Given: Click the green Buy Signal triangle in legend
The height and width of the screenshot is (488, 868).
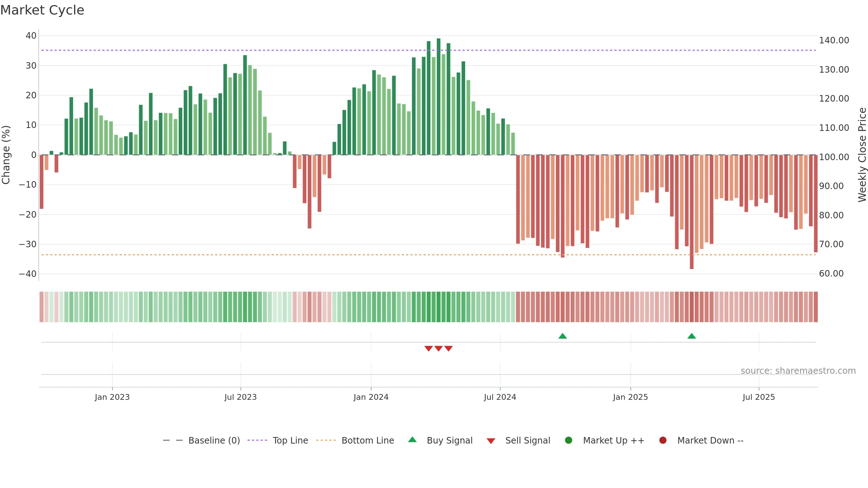Looking at the screenshot, I should 412,440.
